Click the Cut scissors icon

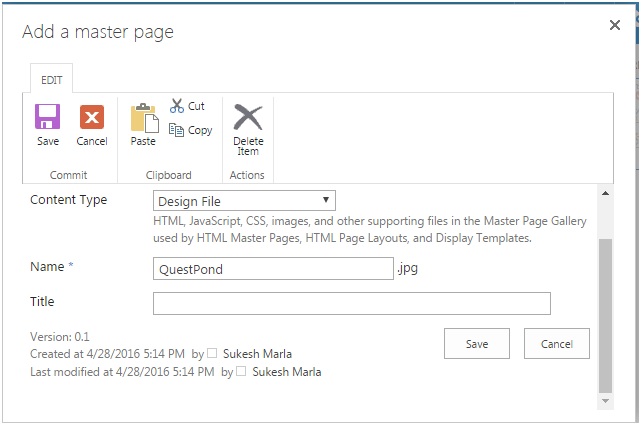tap(177, 106)
